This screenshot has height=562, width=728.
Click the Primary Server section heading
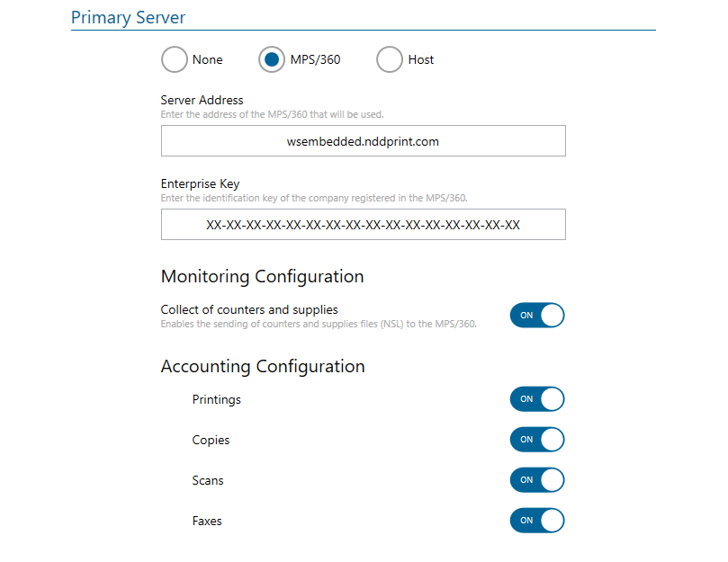point(128,18)
